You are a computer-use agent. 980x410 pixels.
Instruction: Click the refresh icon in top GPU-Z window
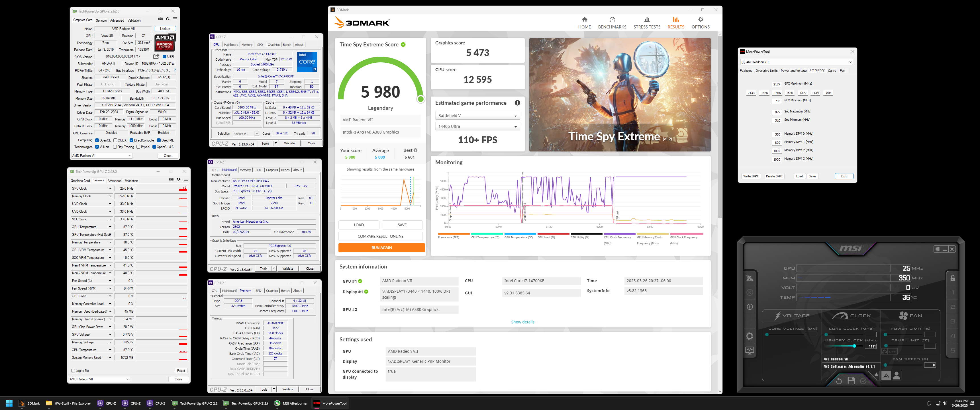(168, 19)
